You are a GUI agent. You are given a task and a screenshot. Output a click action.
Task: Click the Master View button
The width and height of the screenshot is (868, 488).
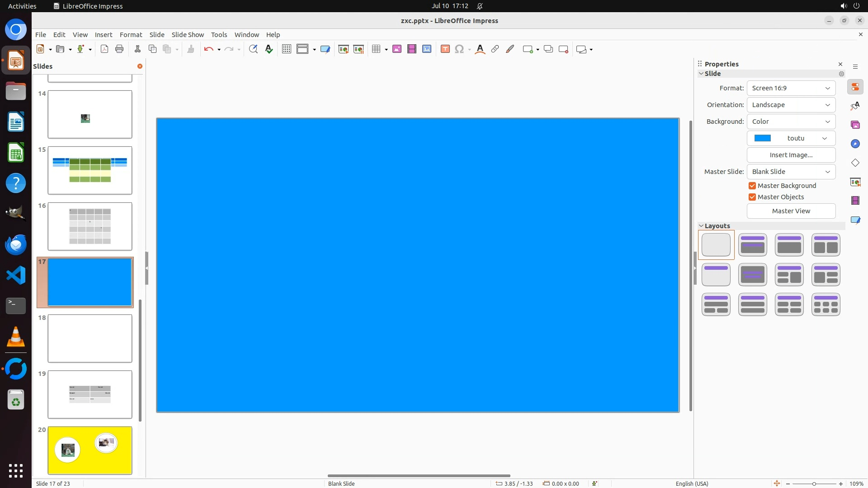pyautogui.click(x=791, y=211)
